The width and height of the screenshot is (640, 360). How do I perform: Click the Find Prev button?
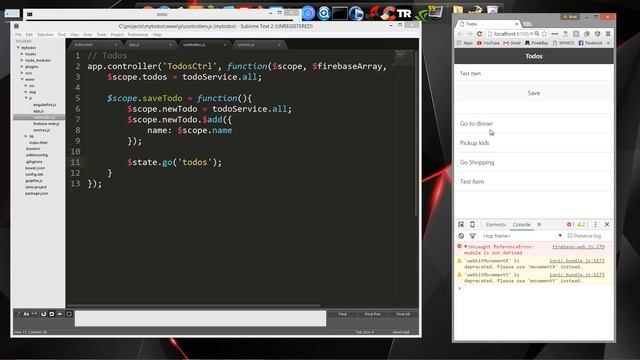[373, 314]
